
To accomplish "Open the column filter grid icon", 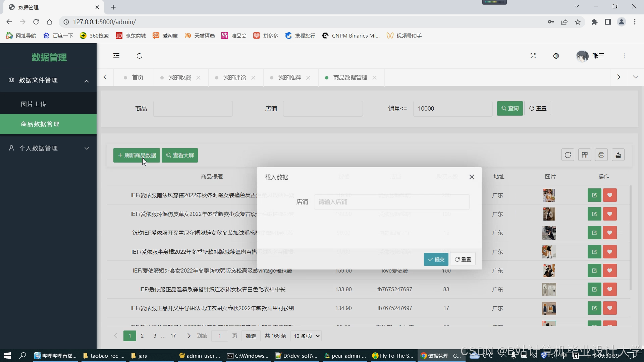I will click(585, 155).
